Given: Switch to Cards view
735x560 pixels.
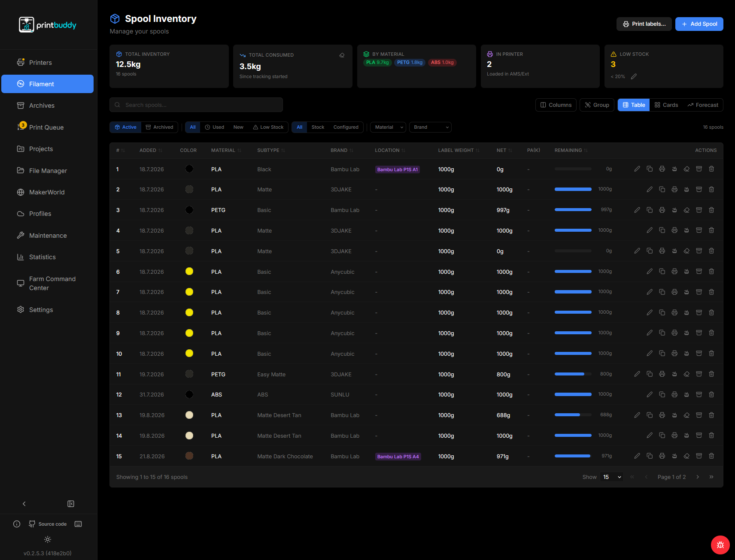Looking at the screenshot, I should click(x=666, y=105).
